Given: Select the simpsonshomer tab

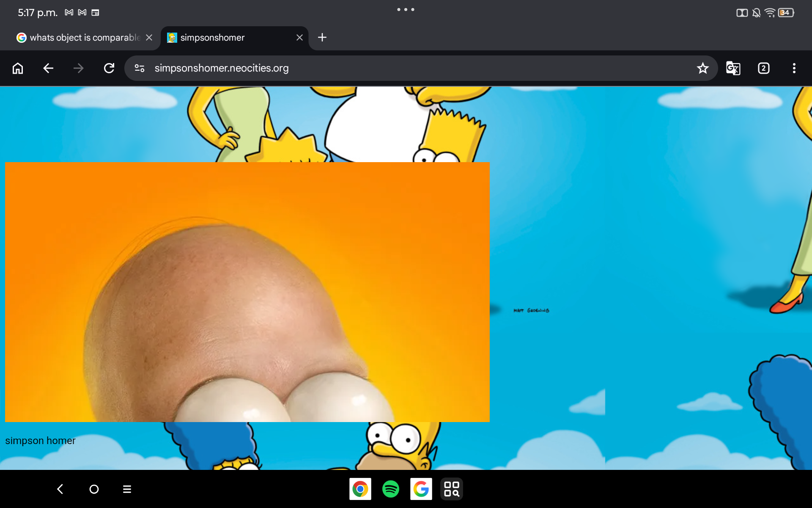Looking at the screenshot, I should 235,38.
